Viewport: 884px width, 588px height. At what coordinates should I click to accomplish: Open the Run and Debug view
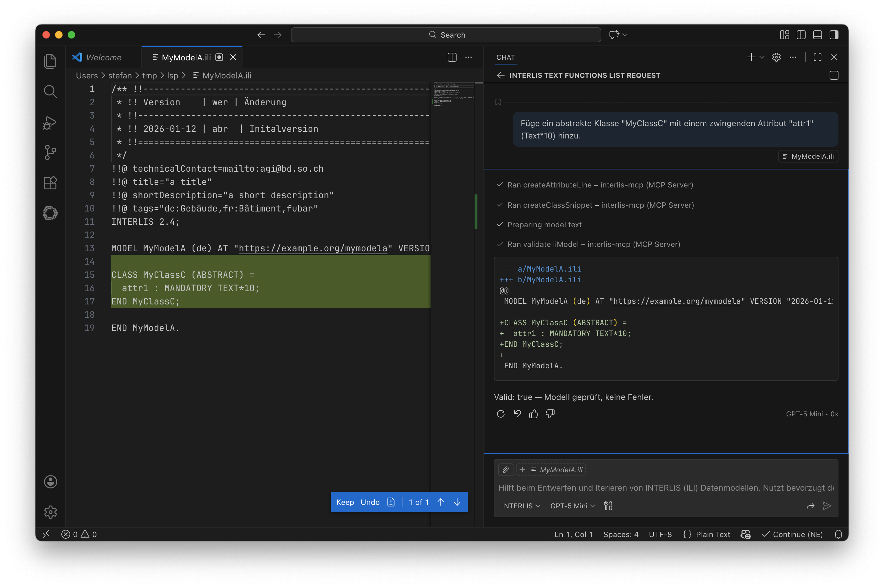(x=50, y=122)
